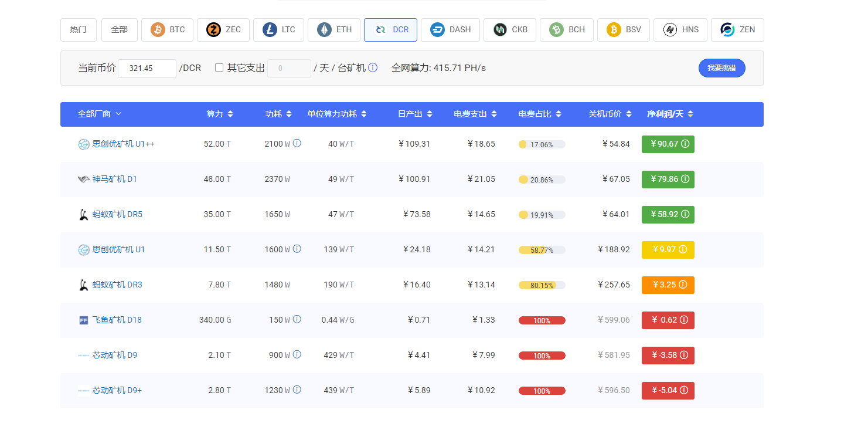Click the 神马矿机 D1 logo icon
This screenshot has width=868, height=423.
84,180
